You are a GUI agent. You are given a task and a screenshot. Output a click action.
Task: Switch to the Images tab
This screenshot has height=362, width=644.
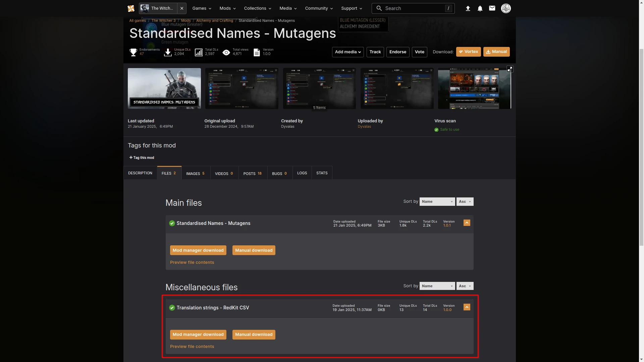(x=196, y=173)
